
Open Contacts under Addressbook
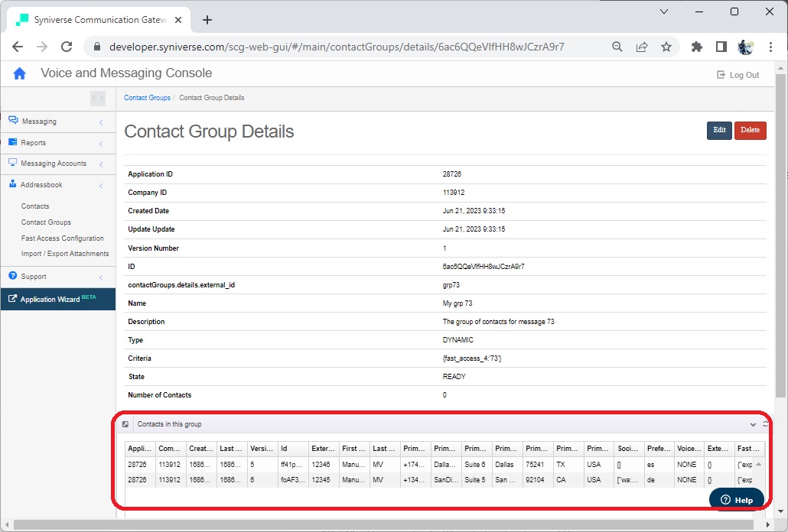pyautogui.click(x=35, y=206)
